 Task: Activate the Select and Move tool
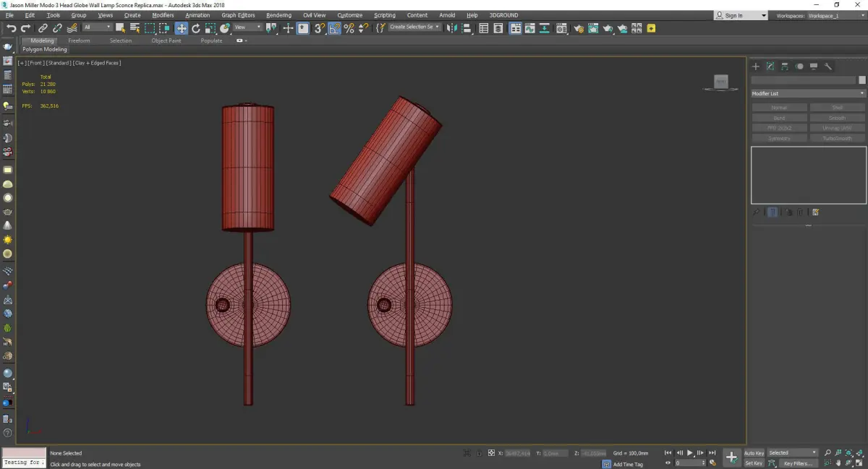pos(181,28)
